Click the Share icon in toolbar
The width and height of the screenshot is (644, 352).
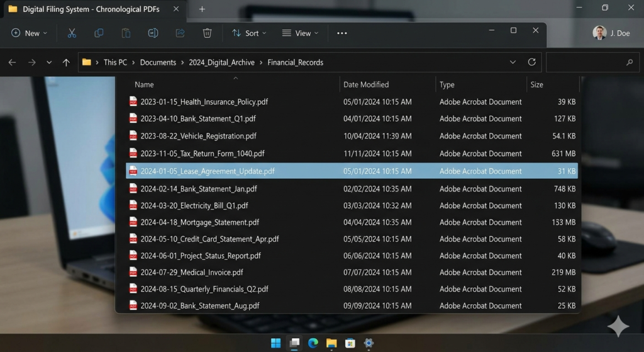tap(180, 33)
